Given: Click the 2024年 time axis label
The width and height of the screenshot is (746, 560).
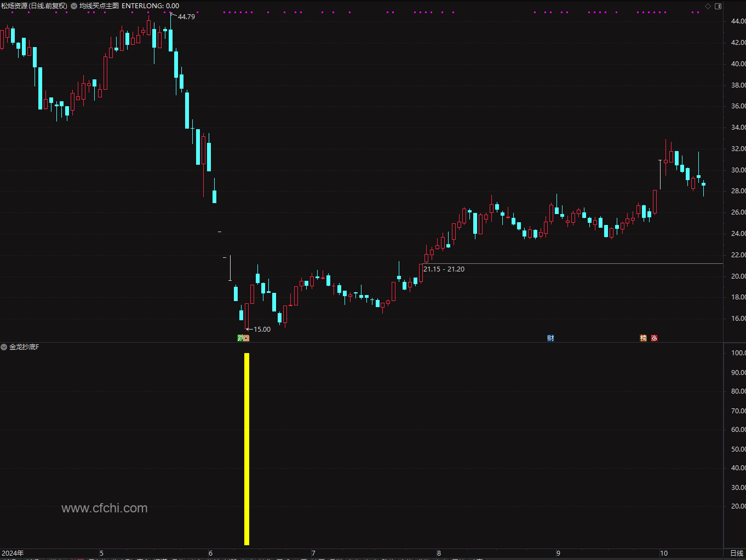Looking at the screenshot, I should point(13,553).
